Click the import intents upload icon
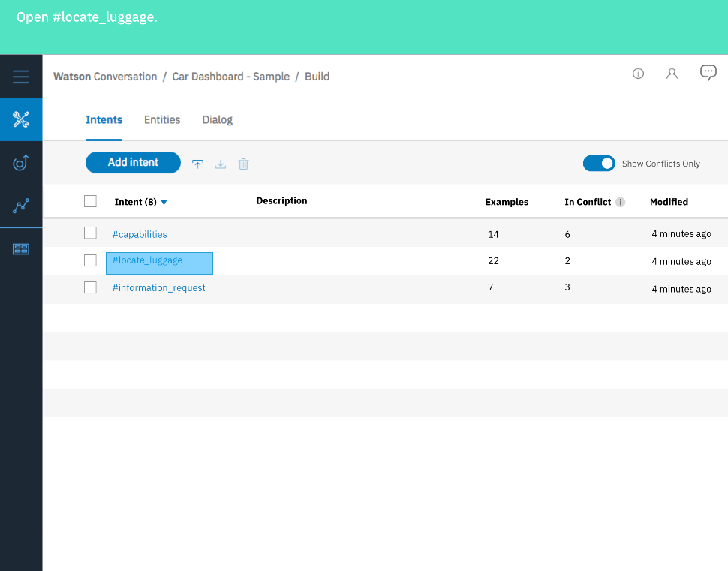The width and height of the screenshot is (728, 571). 197,164
